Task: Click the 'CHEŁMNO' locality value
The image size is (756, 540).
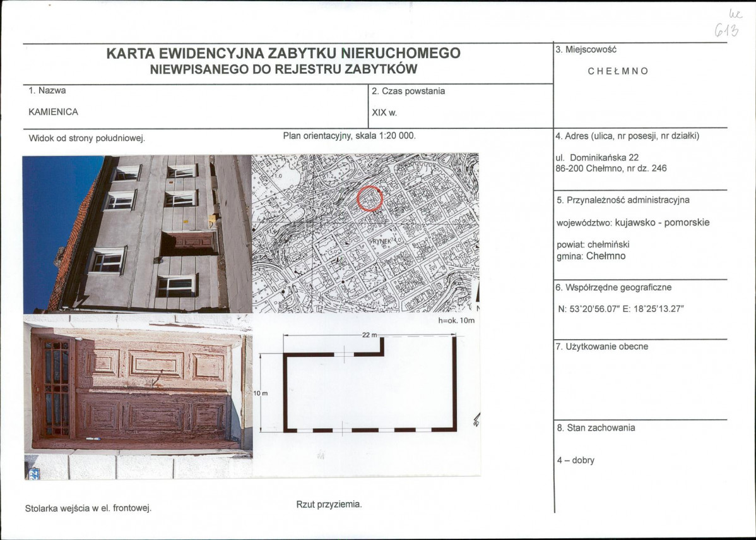Action: point(618,71)
